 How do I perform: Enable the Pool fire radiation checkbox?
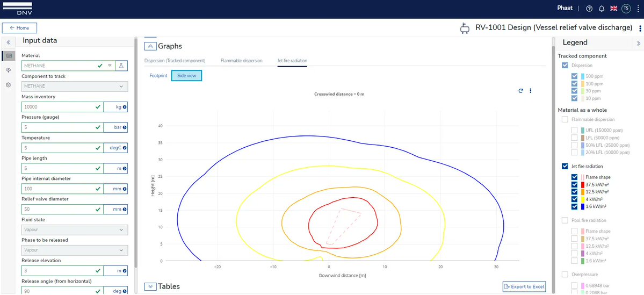coord(565,221)
